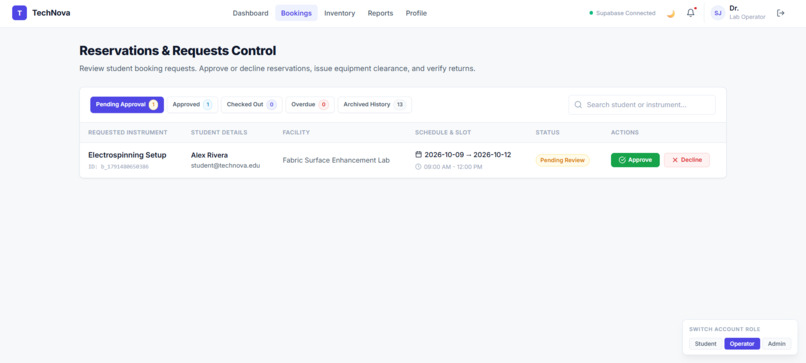Click the booking ID text under Electrospinning Setup

pos(118,167)
